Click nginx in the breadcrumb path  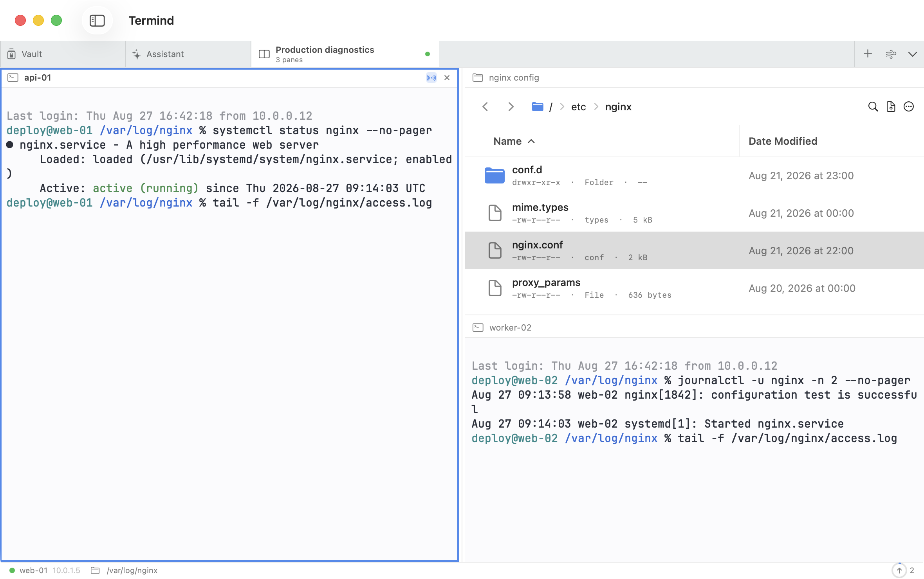click(618, 107)
